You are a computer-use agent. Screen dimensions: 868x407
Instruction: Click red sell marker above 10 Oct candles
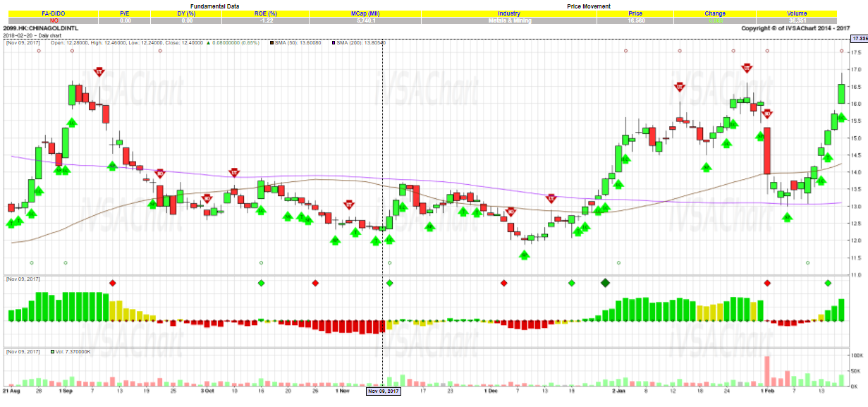(x=235, y=173)
